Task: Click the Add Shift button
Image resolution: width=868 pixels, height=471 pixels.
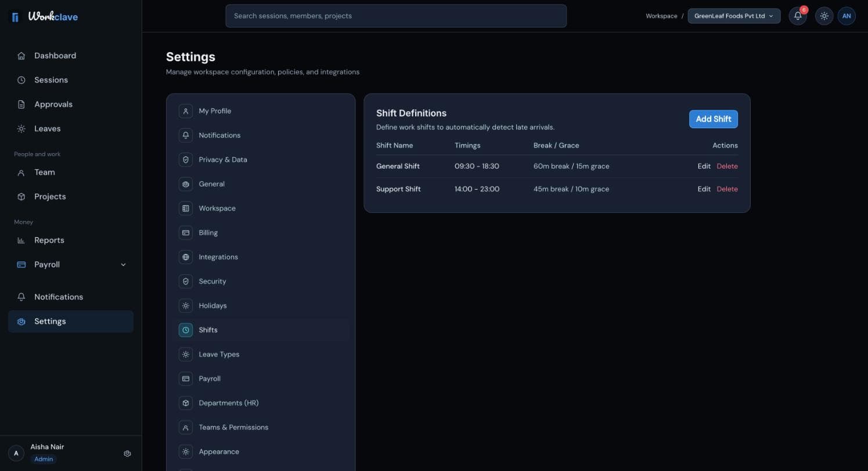Action: point(714,119)
